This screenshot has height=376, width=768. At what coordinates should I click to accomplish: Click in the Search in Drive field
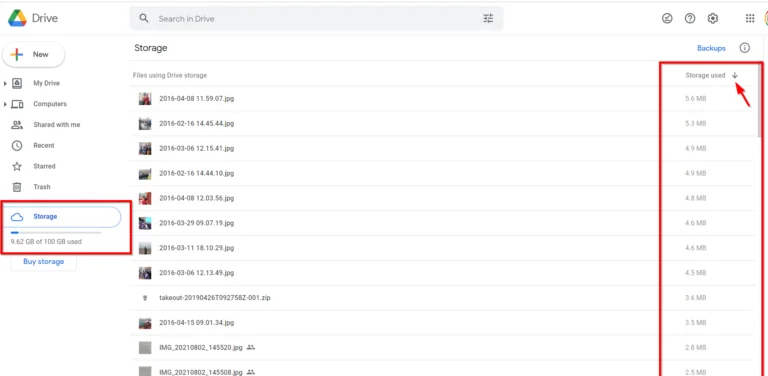tap(316, 19)
